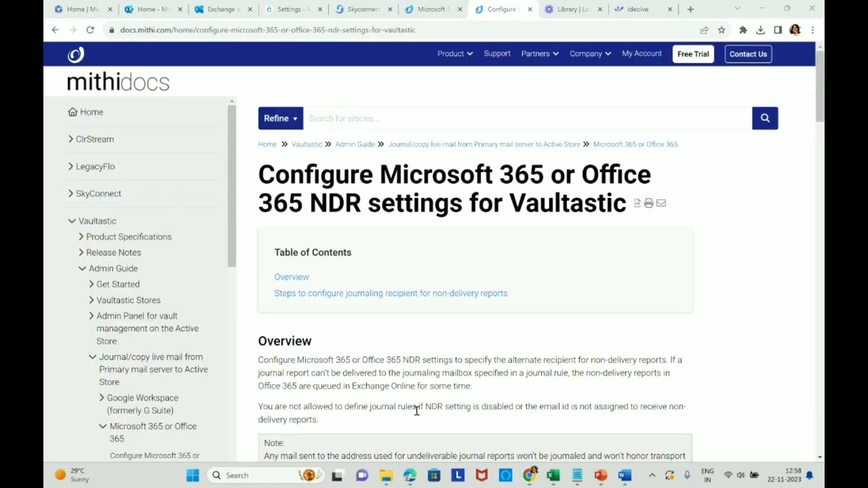Viewport: 868px width, 488px height.
Task: Click the browser back arrow
Action: 56,30
